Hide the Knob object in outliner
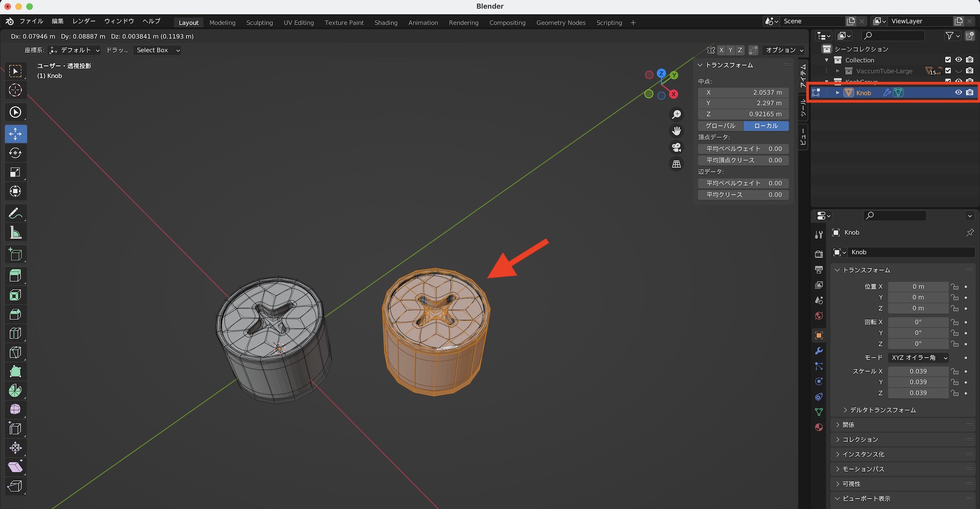980x509 pixels. (958, 93)
